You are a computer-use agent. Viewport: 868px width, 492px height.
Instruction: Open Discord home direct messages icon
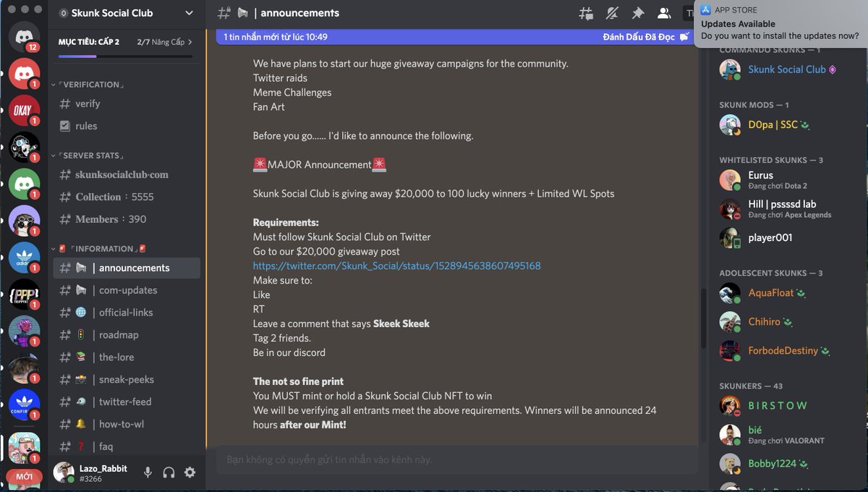(24, 36)
